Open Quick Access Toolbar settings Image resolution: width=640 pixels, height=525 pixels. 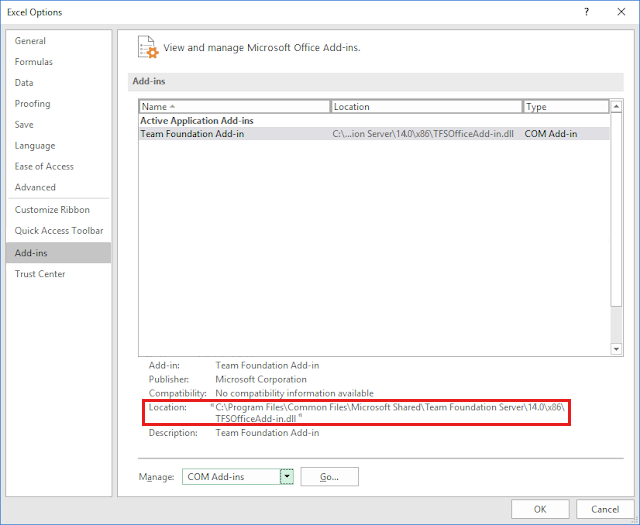(x=59, y=231)
